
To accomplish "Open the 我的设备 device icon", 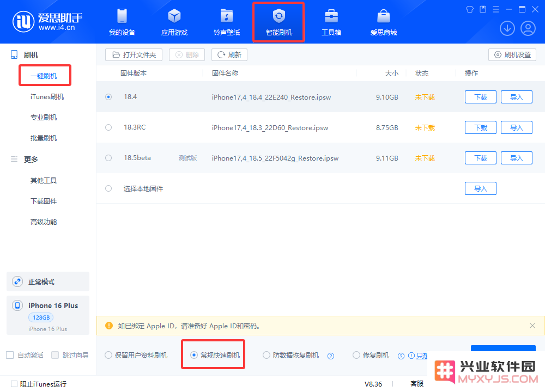I will click(x=122, y=16).
